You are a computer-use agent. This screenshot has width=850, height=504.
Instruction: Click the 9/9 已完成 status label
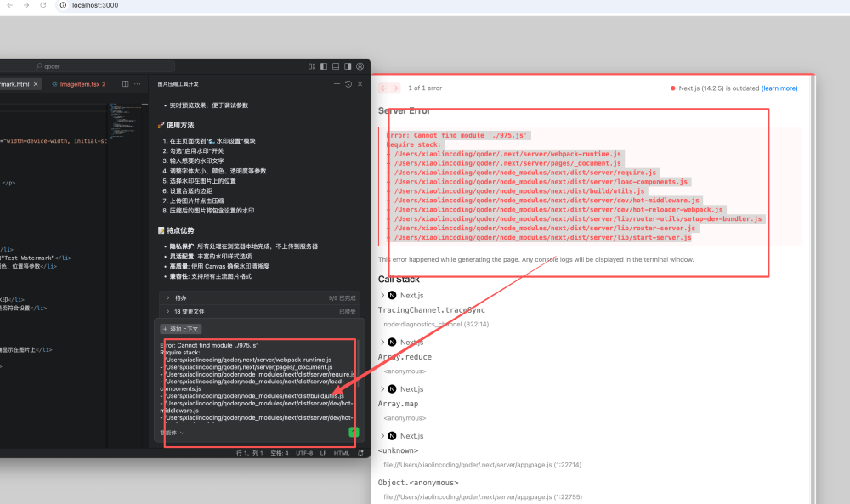342,298
